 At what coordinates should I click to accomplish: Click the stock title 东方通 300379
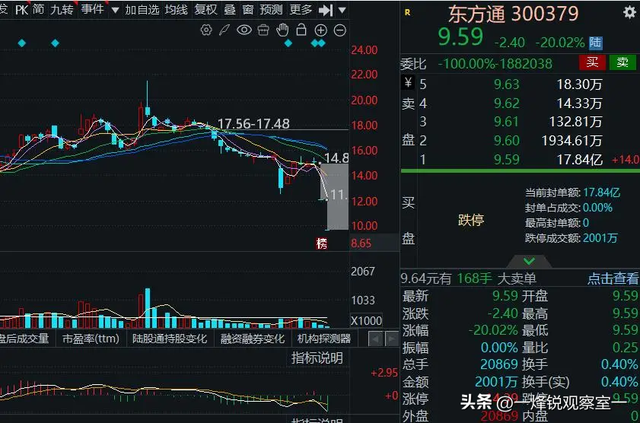click(x=513, y=14)
